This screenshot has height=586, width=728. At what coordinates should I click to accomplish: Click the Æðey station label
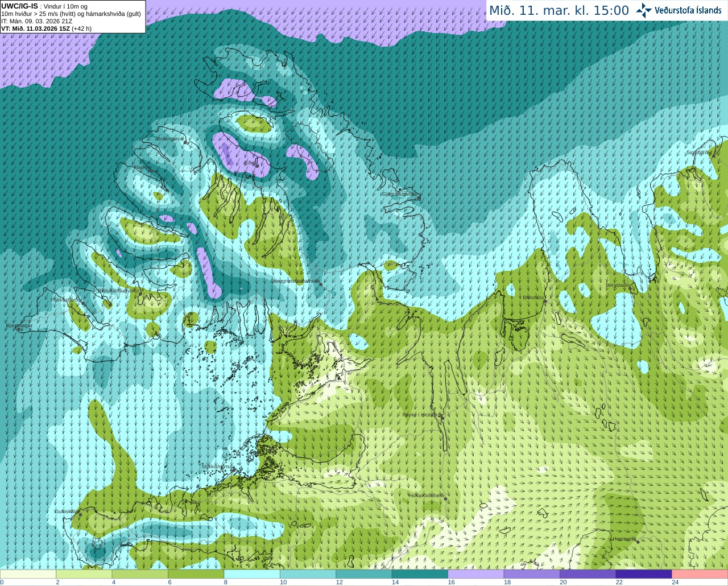point(250,163)
